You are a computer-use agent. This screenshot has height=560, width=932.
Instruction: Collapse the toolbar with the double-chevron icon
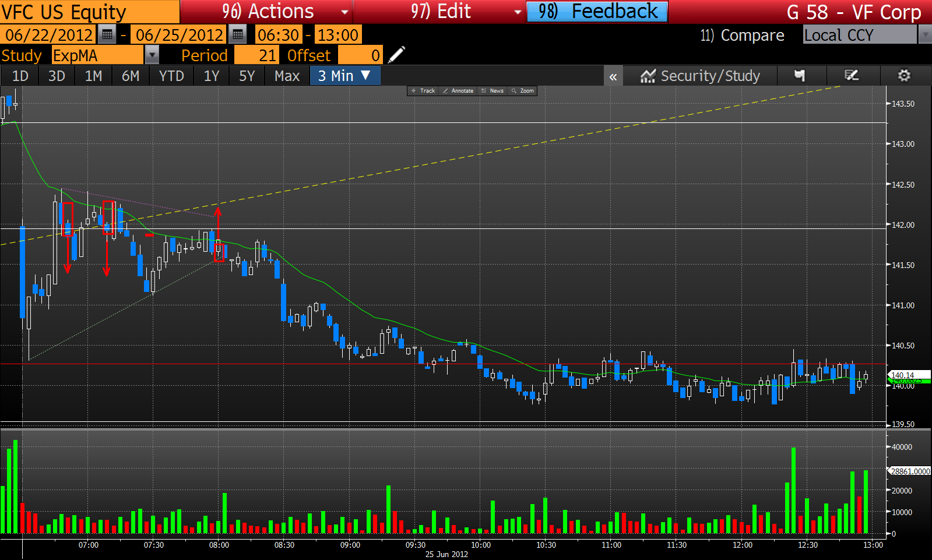pyautogui.click(x=613, y=76)
